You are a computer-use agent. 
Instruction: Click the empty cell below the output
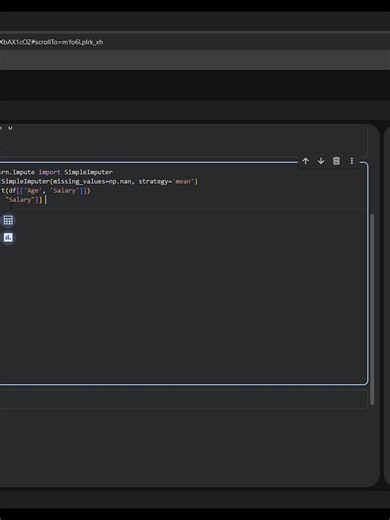183,399
